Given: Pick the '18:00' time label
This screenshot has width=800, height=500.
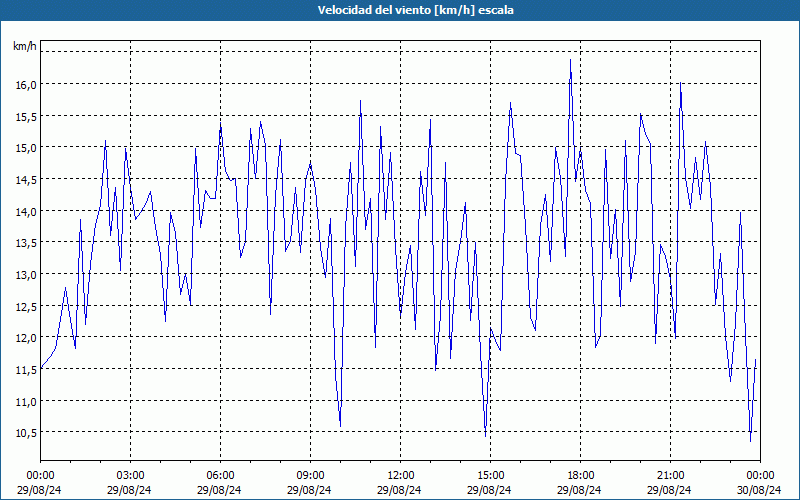Looking at the screenshot, I should (x=581, y=476).
